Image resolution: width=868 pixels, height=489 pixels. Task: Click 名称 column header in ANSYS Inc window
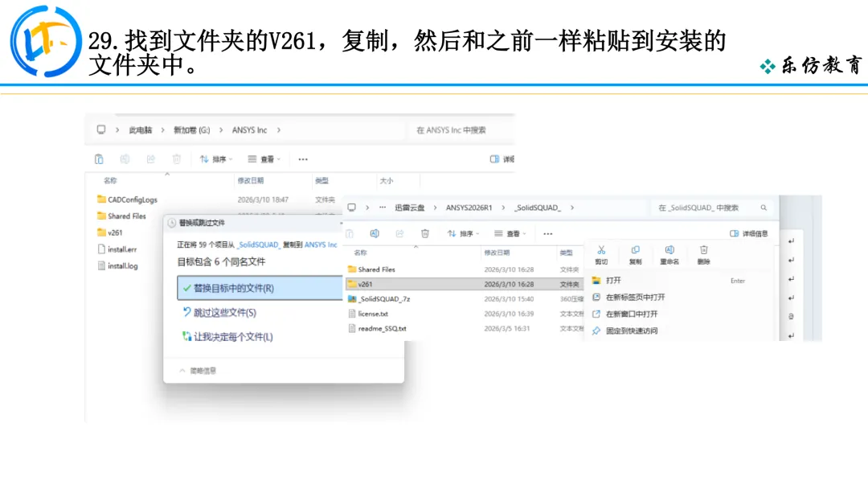click(110, 180)
